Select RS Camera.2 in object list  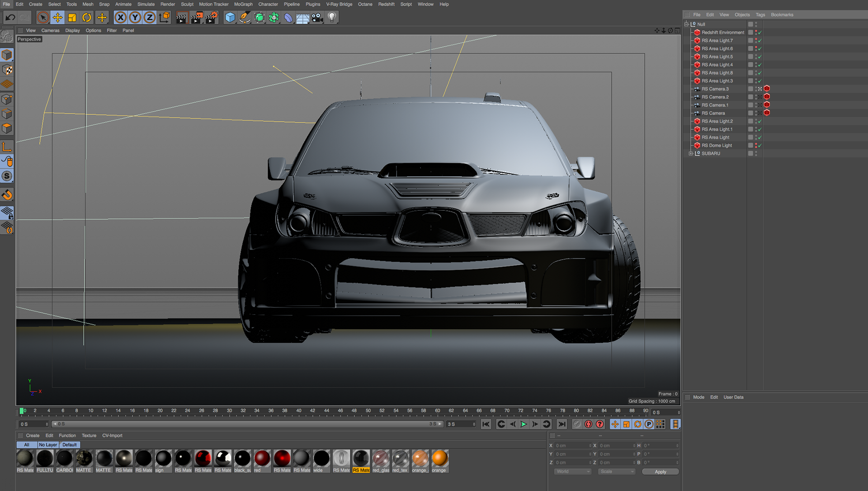(x=715, y=97)
